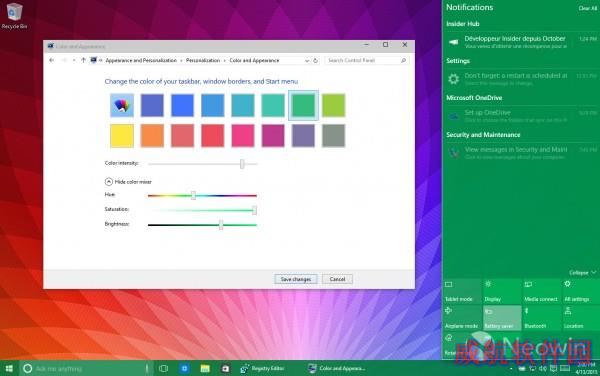Collapse the quick actions panel
The width and height of the screenshot is (600, 376).
pyautogui.click(x=582, y=273)
